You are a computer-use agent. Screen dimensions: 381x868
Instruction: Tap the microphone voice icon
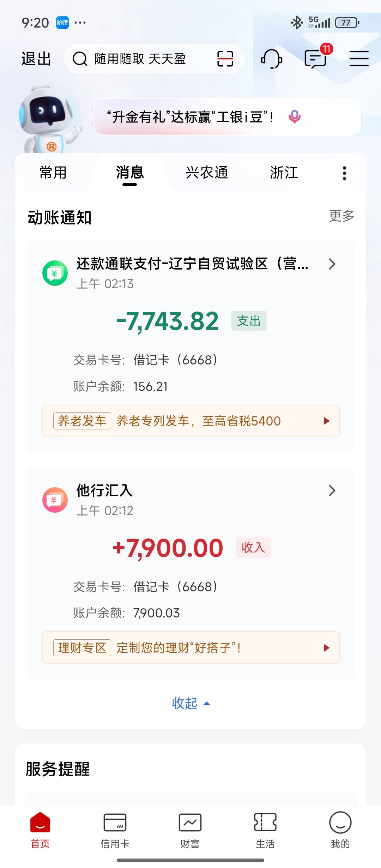coord(295,116)
